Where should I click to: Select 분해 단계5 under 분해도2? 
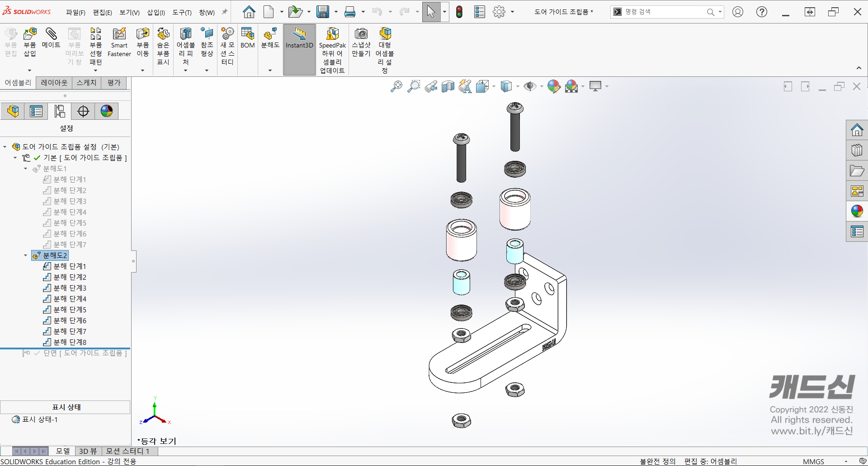[x=65, y=310]
